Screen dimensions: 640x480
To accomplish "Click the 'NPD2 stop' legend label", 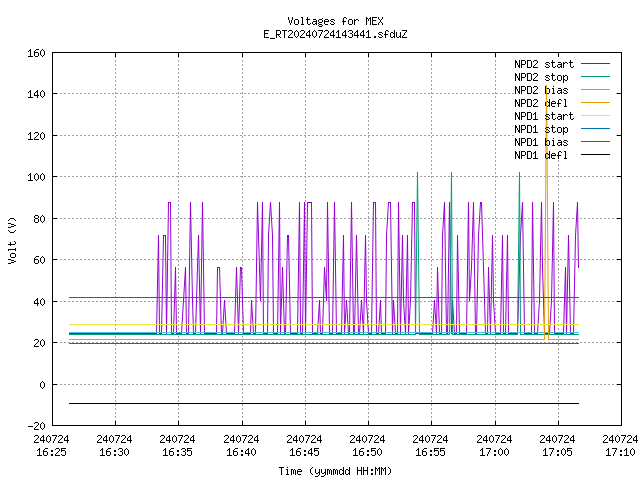I will coord(541,77).
